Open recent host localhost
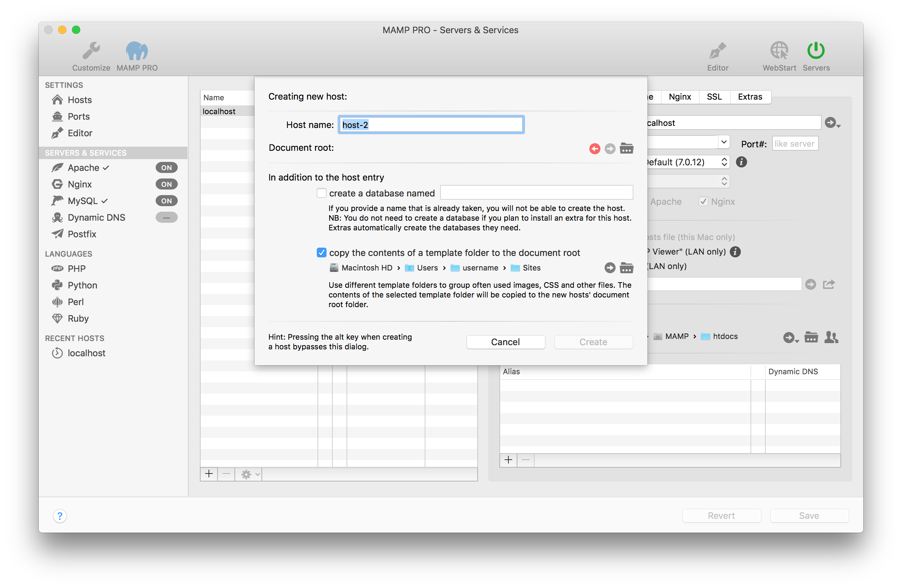Screen dimensions: 902x588 [x=86, y=353]
